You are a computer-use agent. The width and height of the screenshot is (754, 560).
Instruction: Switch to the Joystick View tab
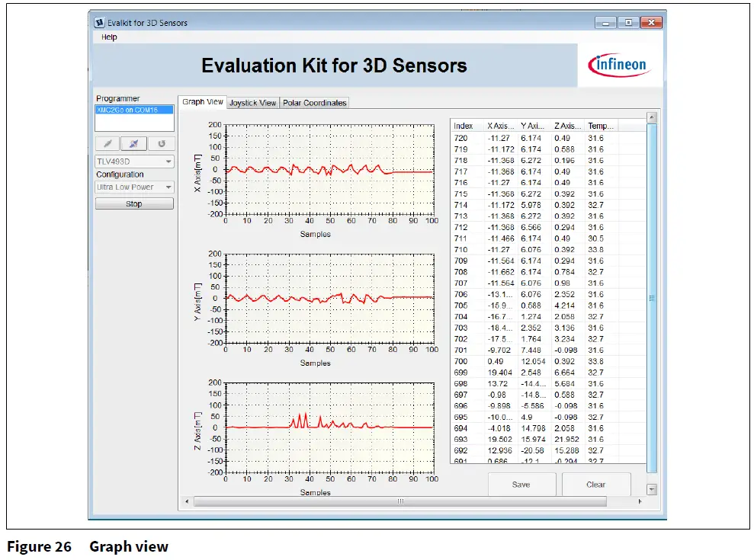tap(252, 103)
